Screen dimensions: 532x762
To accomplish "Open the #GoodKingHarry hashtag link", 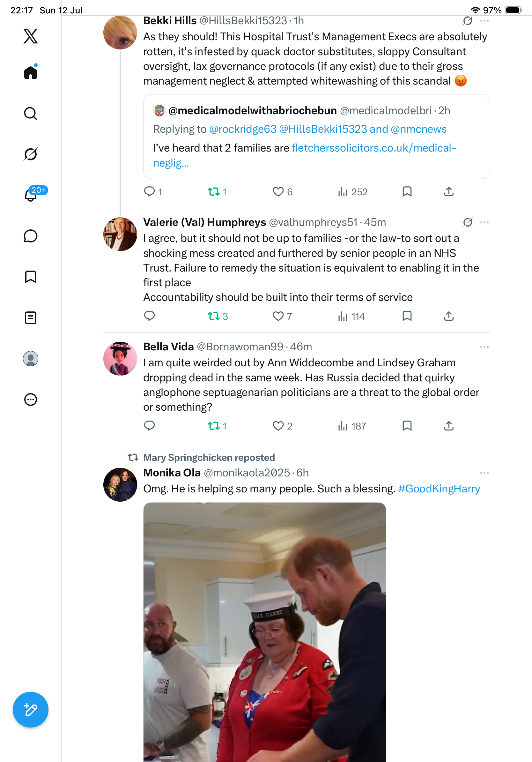I will click(439, 489).
